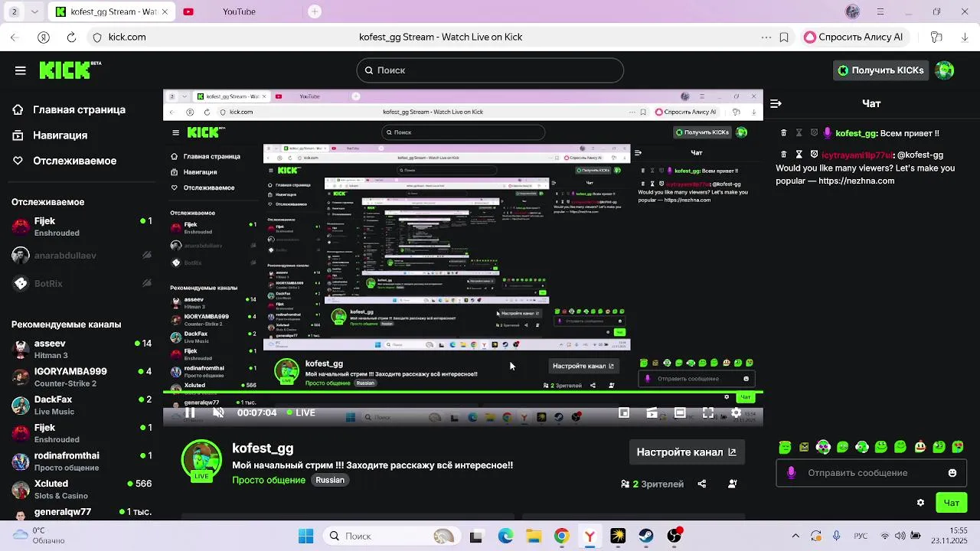Viewport: 980px width, 551px height.
Task: Delete icytrayami's message with trash icon
Action: pos(783,155)
